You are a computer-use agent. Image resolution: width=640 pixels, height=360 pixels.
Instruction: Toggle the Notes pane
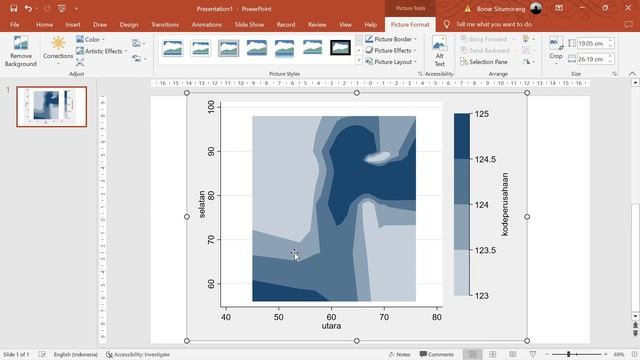[399, 354]
